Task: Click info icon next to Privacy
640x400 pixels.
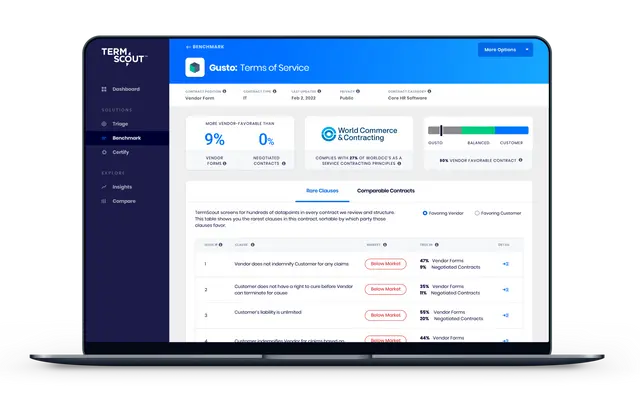Action: [358, 91]
